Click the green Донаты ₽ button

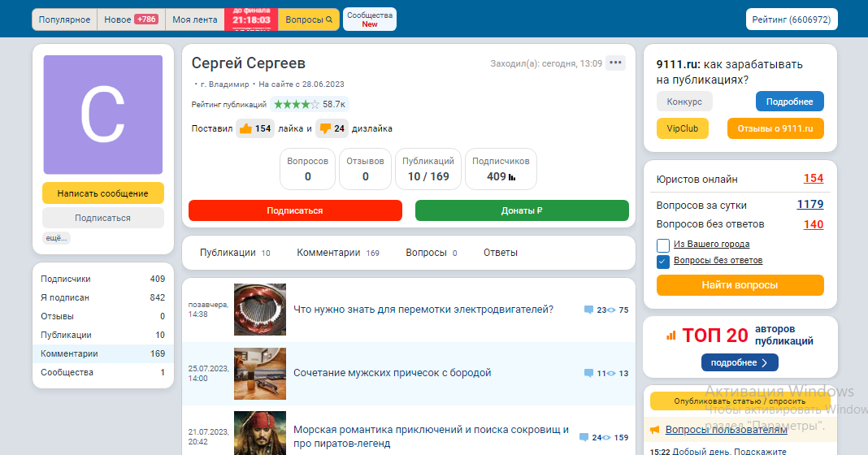pos(522,210)
